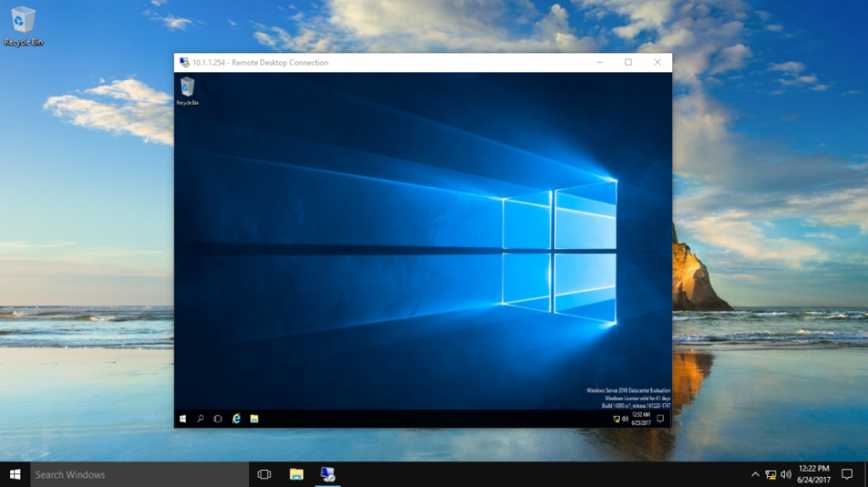Click the host volume speaker icon
868x487 pixels.
pos(786,474)
